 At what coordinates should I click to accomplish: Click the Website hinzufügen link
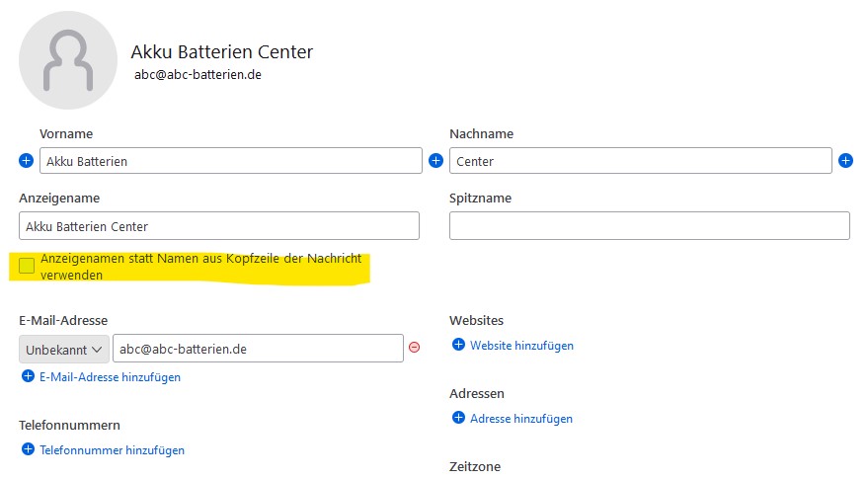click(x=521, y=346)
